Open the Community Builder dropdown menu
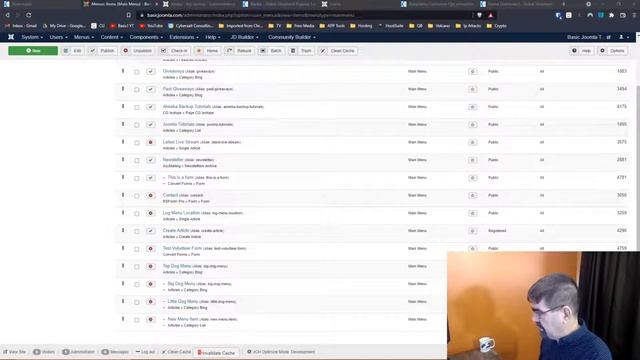The width and height of the screenshot is (640, 360). tap(291, 37)
